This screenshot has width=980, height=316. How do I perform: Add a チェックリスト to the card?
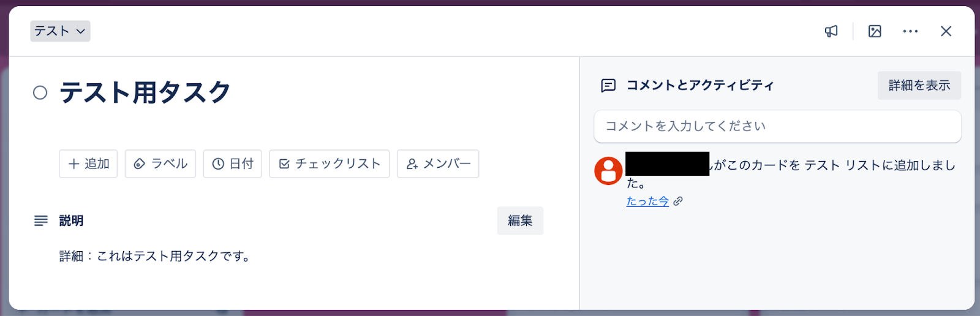click(330, 164)
